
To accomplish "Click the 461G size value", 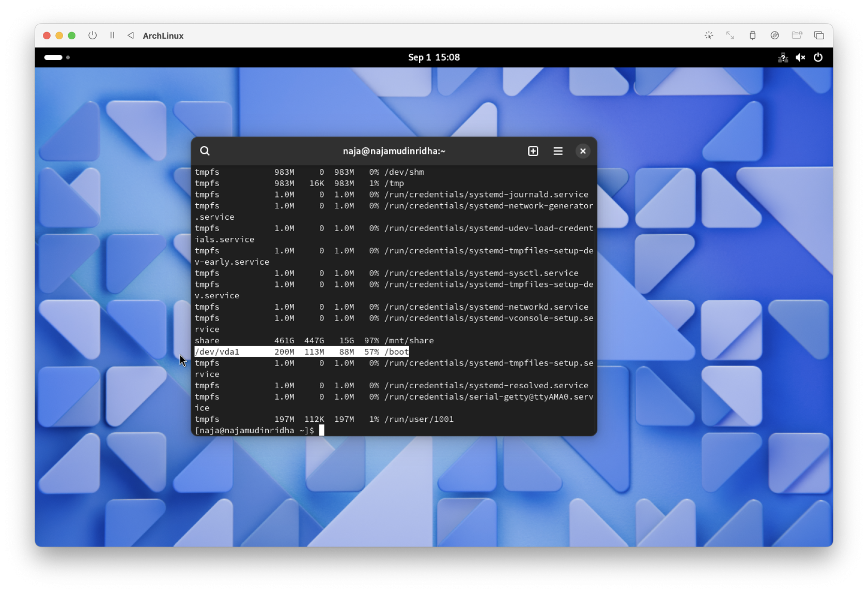I will point(284,340).
